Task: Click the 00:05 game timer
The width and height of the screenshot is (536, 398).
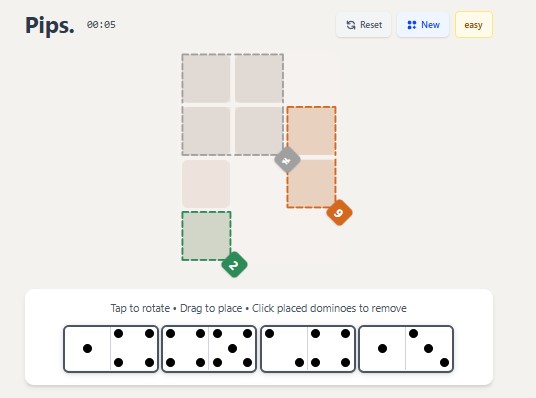Action: [x=101, y=25]
